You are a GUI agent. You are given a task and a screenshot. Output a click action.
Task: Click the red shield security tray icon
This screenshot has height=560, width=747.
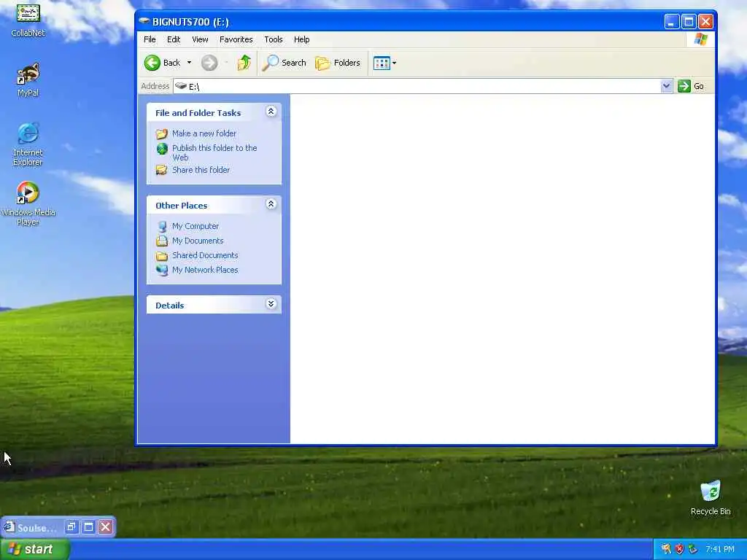click(679, 550)
